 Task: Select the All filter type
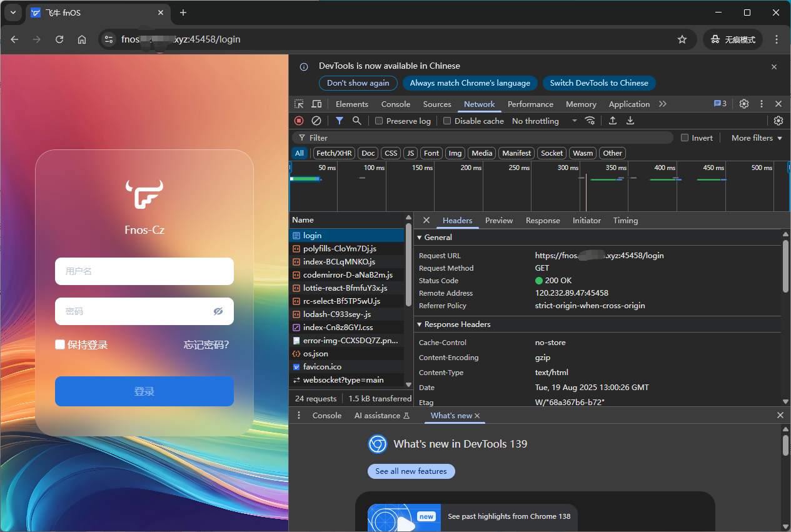pyautogui.click(x=300, y=153)
